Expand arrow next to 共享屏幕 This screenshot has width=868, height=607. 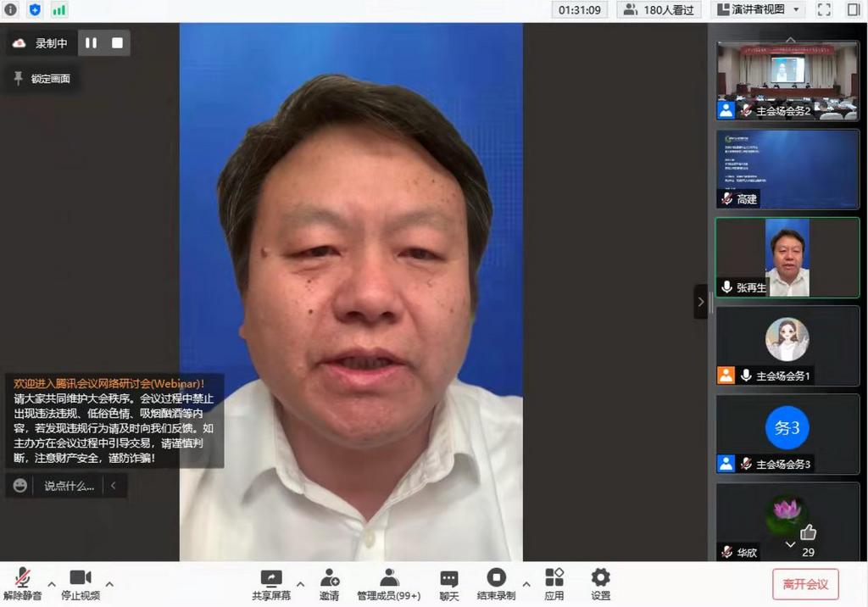(300, 584)
